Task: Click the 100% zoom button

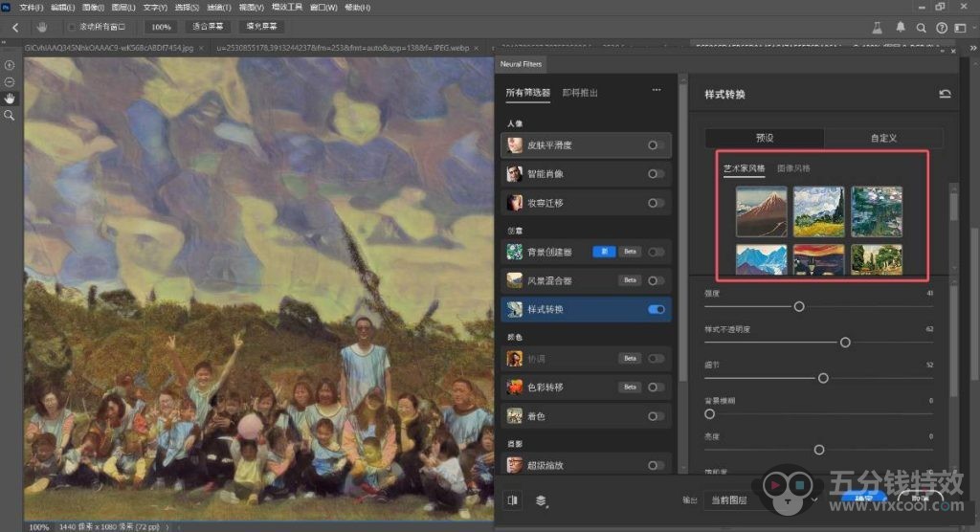Action: (x=161, y=27)
